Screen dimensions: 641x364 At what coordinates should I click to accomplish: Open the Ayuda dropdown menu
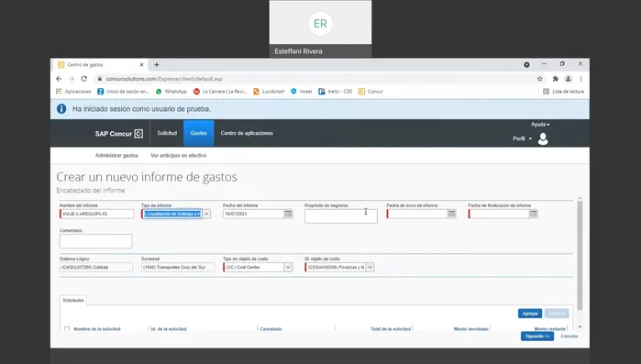(x=540, y=124)
